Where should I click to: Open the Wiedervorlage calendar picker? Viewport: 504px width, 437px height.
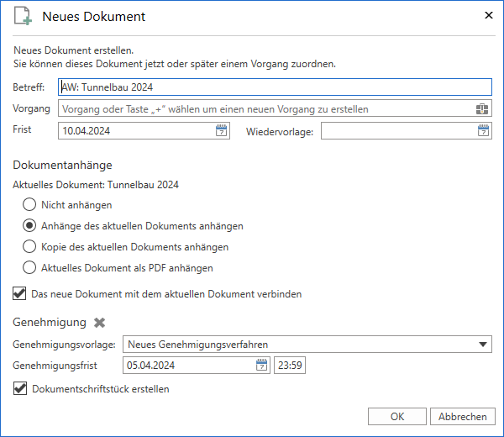click(484, 130)
